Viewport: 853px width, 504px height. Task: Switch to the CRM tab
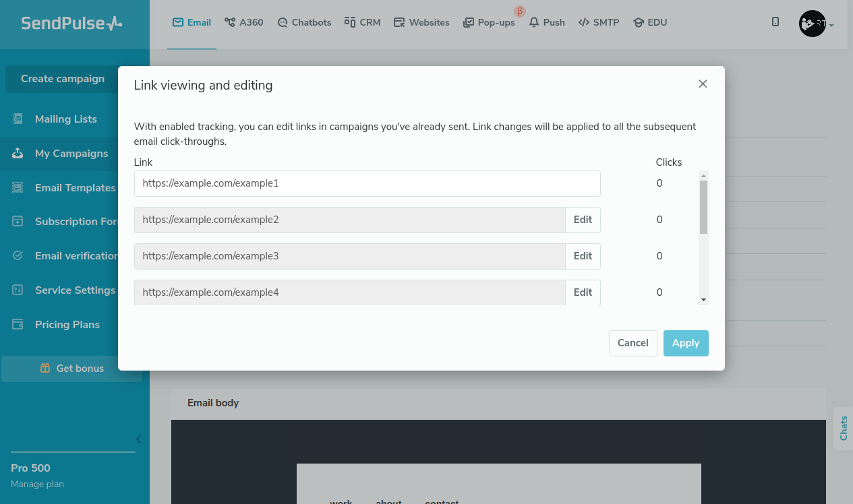coord(362,22)
